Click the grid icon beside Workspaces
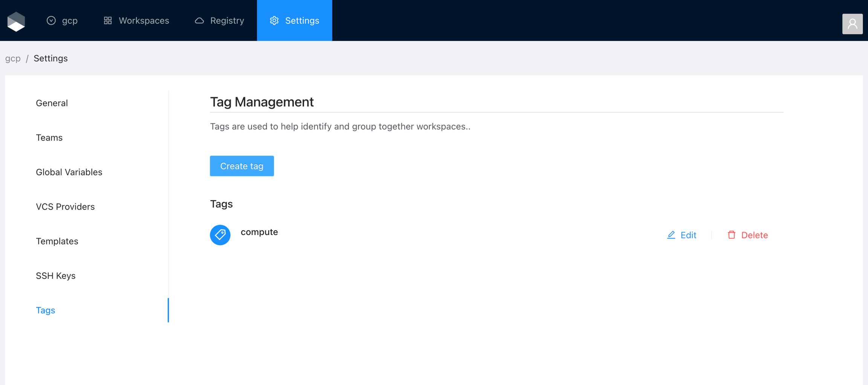The height and width of the screenshot is (385, 868). (x=108, y=21)
